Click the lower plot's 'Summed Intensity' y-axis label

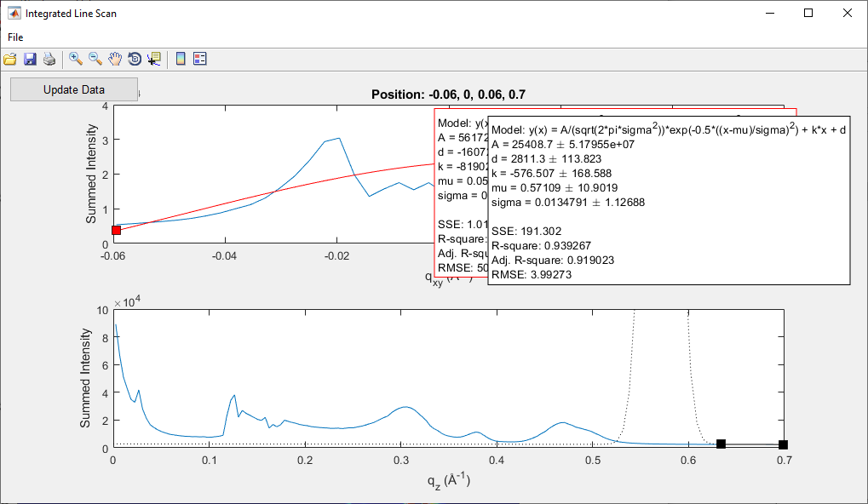coord(84,378)
